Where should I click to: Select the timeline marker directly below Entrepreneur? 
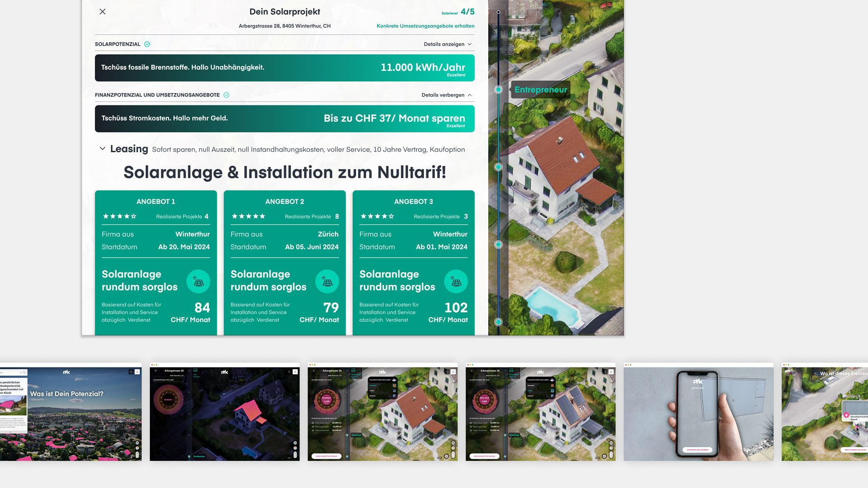coord(498,167)
